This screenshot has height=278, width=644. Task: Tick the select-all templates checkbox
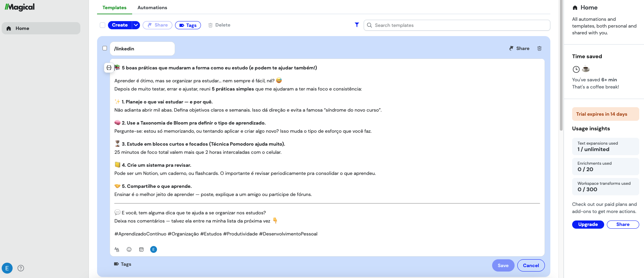(103, 25)
